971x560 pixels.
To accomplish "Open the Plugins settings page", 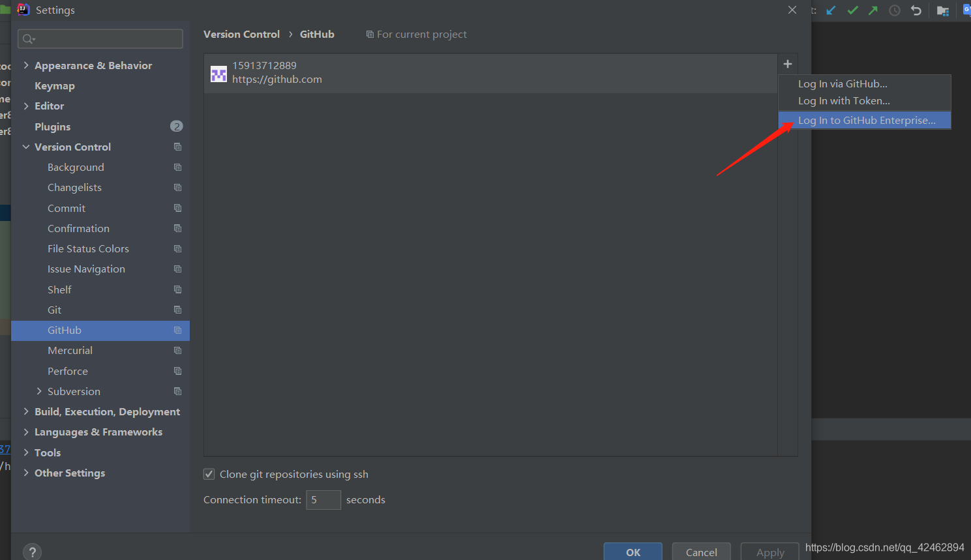I will point(52,126).
